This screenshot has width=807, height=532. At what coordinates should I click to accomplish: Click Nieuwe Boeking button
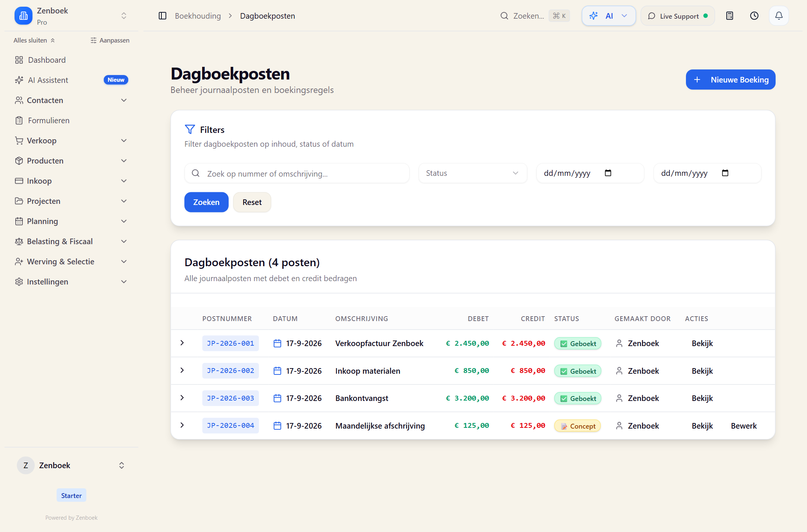click(730, 80)
